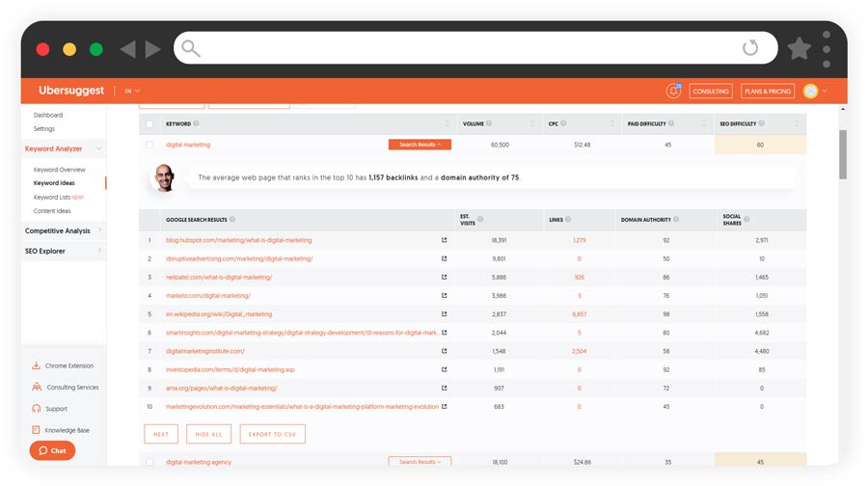
Task: Click the Hide All button
Action: click(208, 434)
